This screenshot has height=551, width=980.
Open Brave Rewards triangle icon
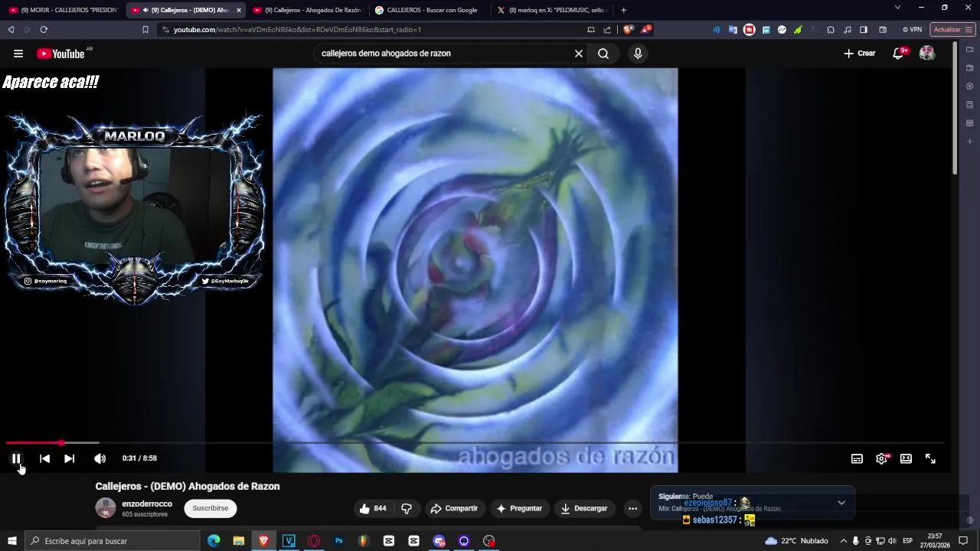pos(646,30)
